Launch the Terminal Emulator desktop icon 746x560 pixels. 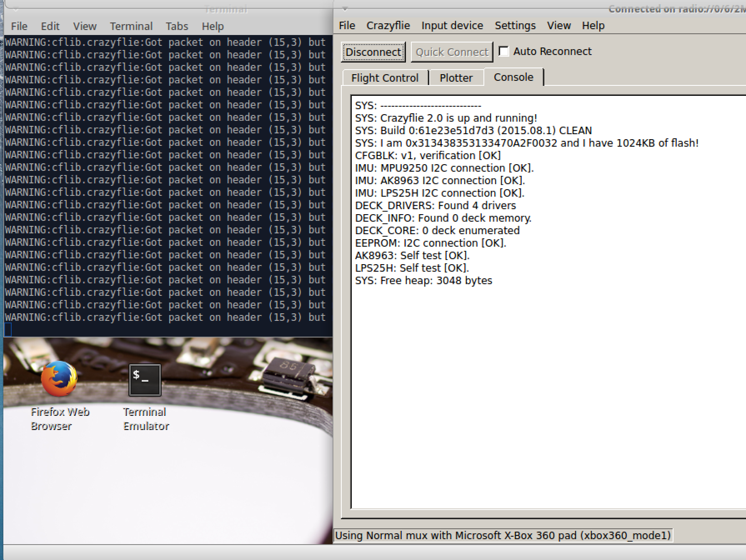(145, 380)
